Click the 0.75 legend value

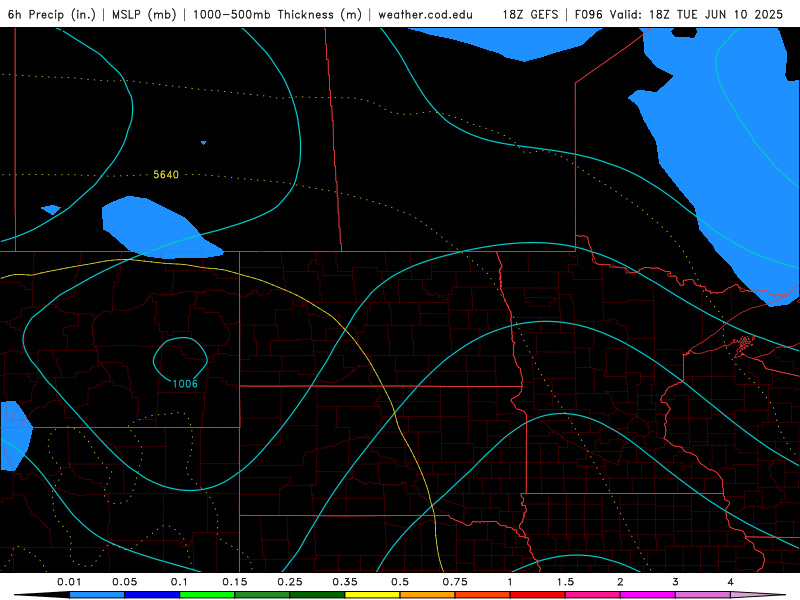pos(455,582)
